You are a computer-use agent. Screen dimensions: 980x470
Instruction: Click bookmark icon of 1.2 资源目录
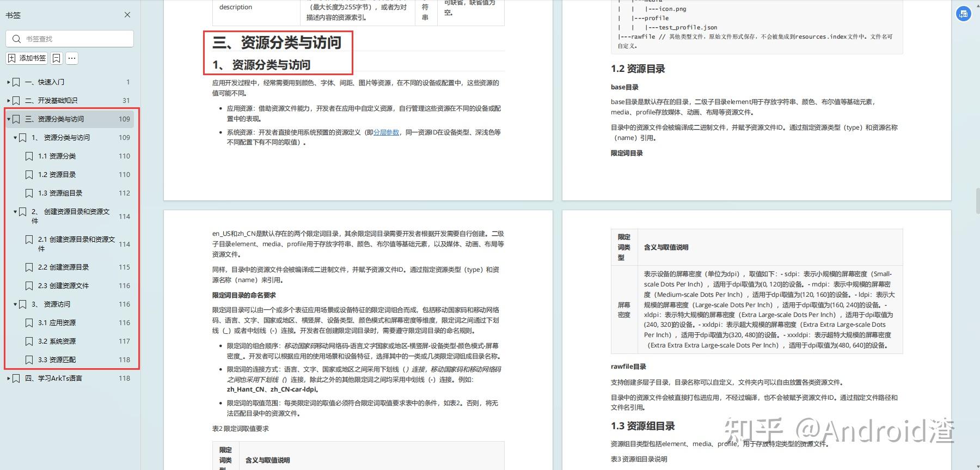pyautogui.click(x=29, y=175)
